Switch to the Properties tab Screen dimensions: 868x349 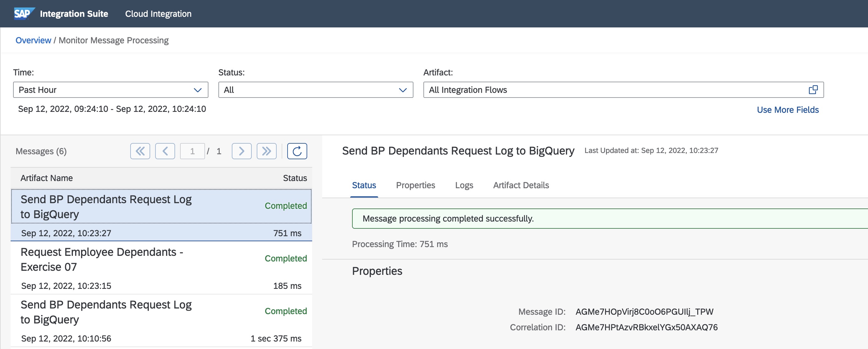416,185
